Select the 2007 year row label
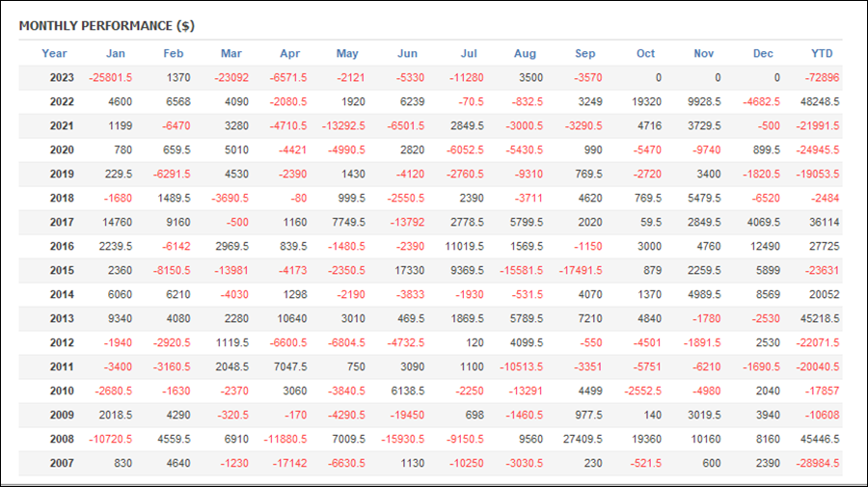This screenshot has width=868, height=487. pos(62,463)
